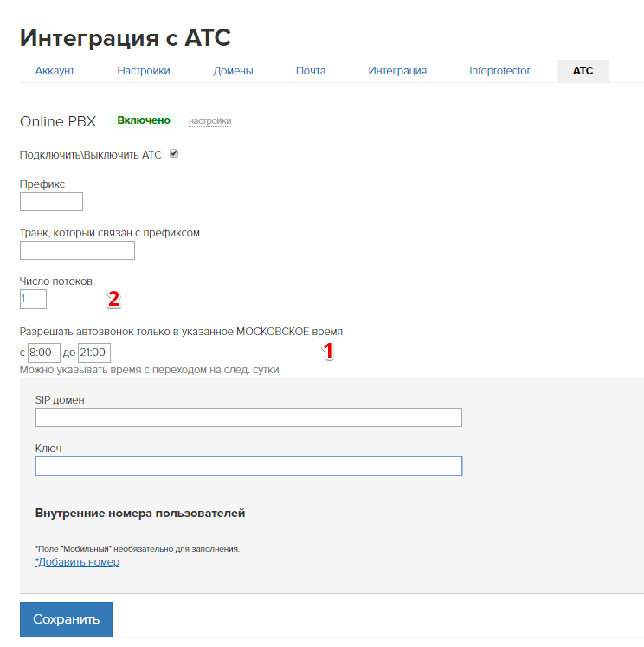
Task: Switch to the Настройки tab
Action: [x=144, y=71]
